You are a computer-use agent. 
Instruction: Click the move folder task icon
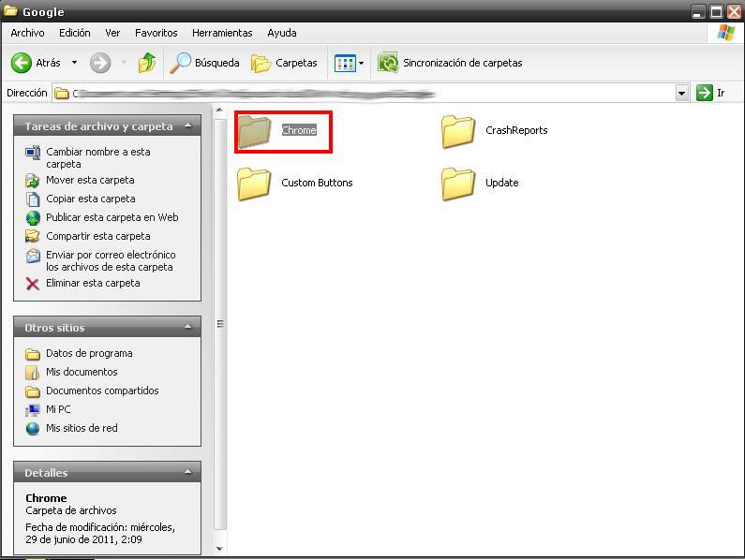point(32,181)
